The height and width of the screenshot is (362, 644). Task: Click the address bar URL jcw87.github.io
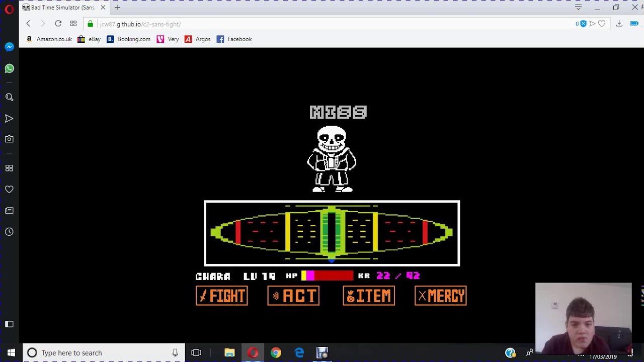coord(140,24)
